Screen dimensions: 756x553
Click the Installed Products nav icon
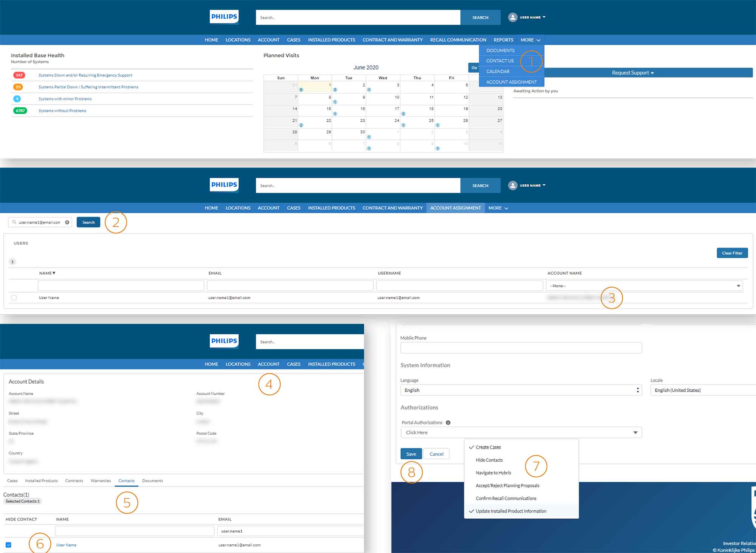click(x=332, y=40)
